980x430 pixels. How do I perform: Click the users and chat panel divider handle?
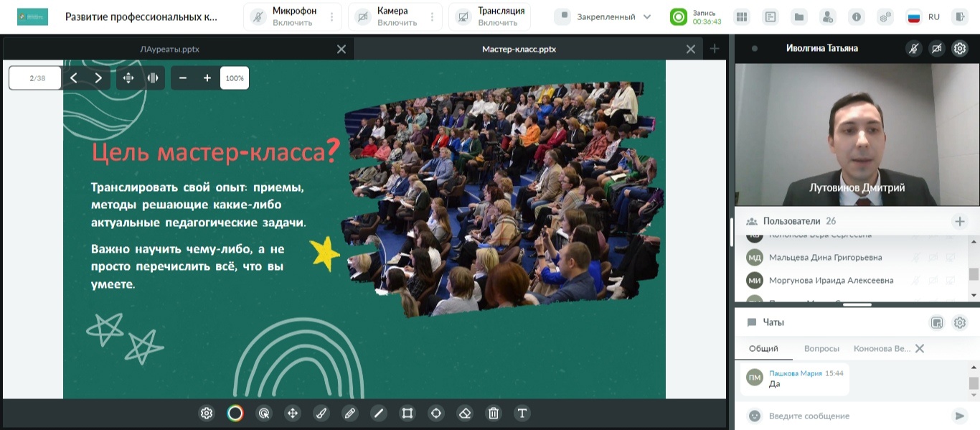[x=856, y=305]
